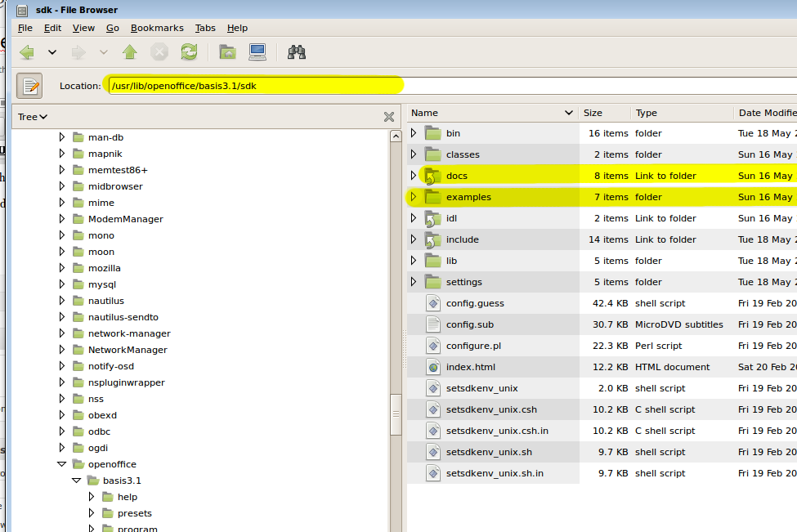Open the Computer location
Screen dimensions: 797x532
pos(257,51)
